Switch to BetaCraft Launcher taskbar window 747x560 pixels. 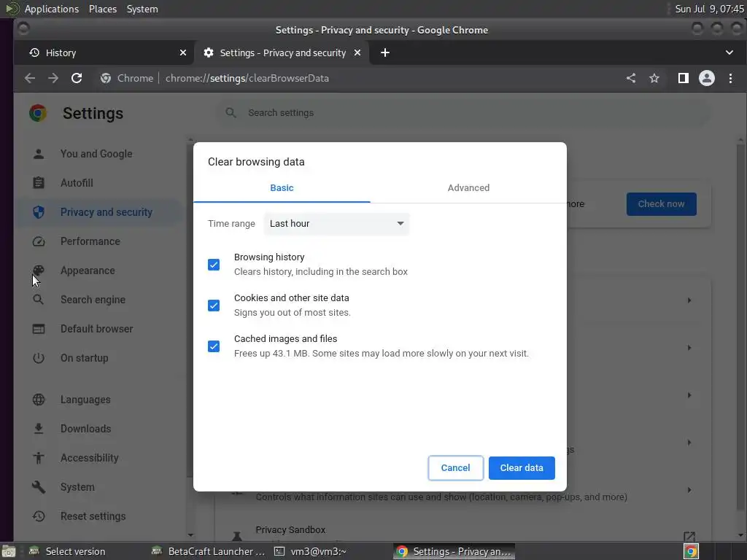(209, 551)
